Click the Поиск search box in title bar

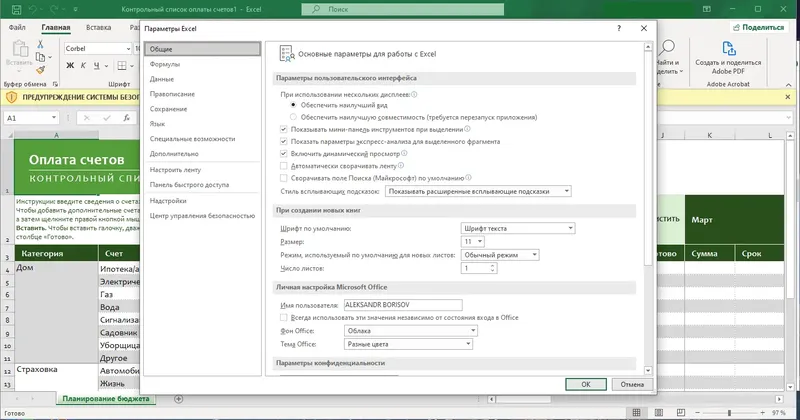[x=403, y=9]
